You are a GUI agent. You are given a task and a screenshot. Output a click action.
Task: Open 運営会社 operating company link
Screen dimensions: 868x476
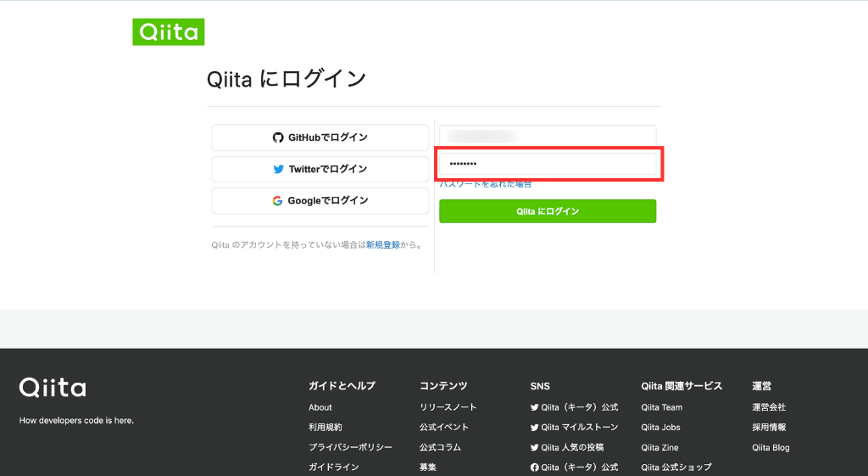click(769, 407)
